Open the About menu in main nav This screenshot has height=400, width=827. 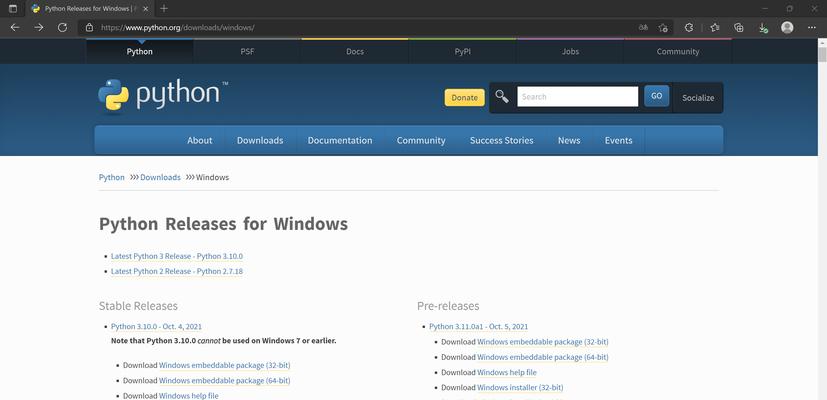click(200, 140)
